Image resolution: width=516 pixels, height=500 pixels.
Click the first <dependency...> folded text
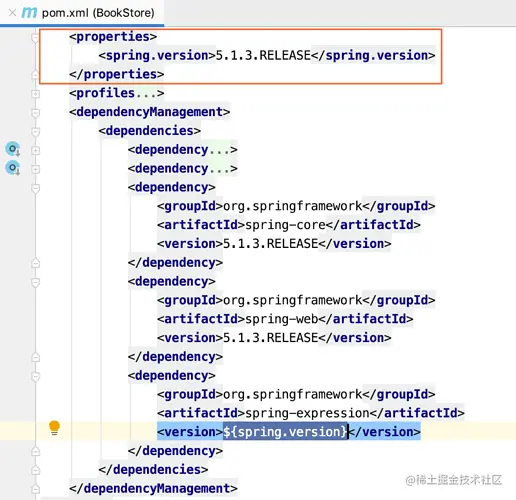click(183, 149)
